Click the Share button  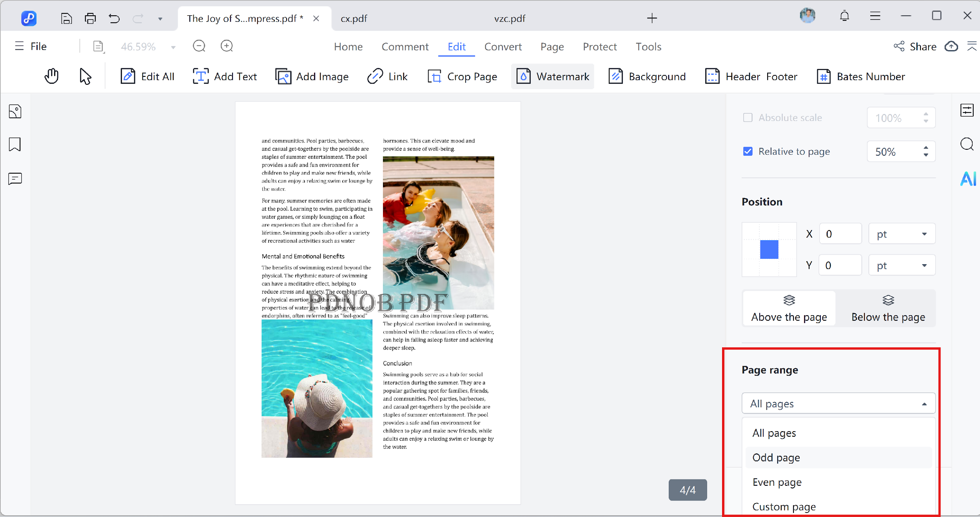tap(915, 46)
